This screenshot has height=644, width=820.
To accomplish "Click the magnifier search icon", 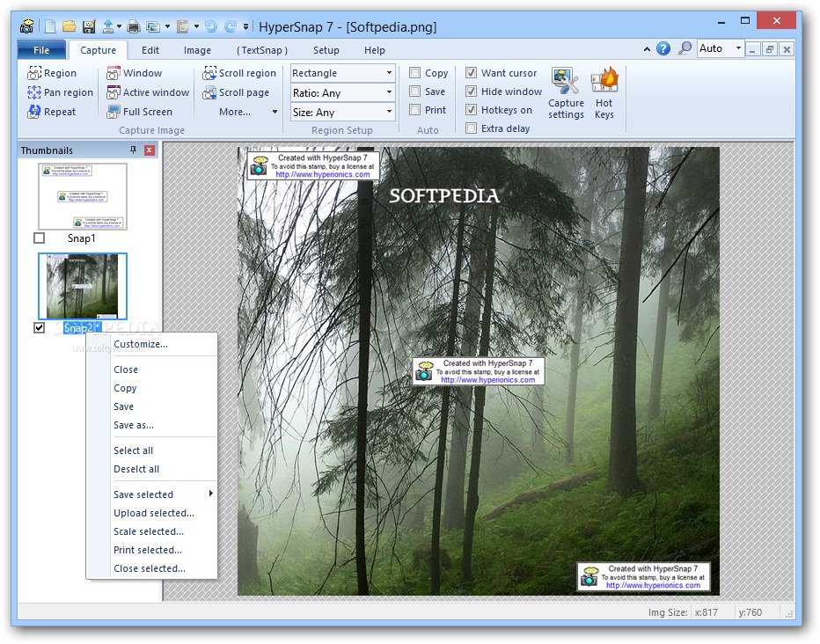I will point(685,48).
